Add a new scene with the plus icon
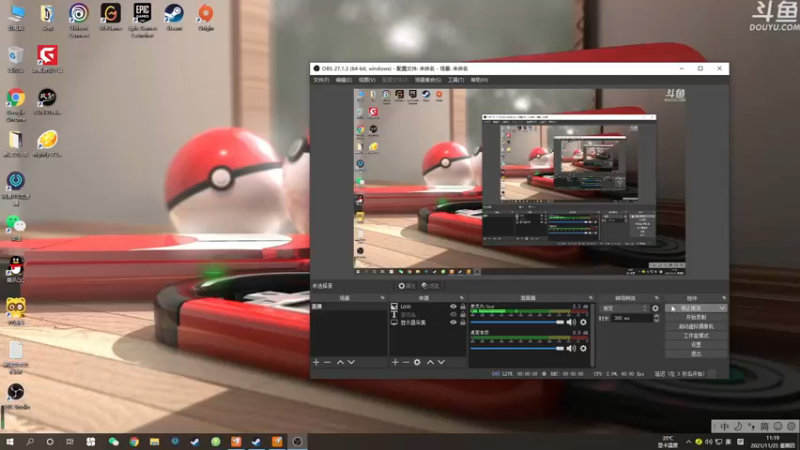Image resolution: width=800 pixels, height=450 pixels. pyautogui.click(x=316, y=362)
